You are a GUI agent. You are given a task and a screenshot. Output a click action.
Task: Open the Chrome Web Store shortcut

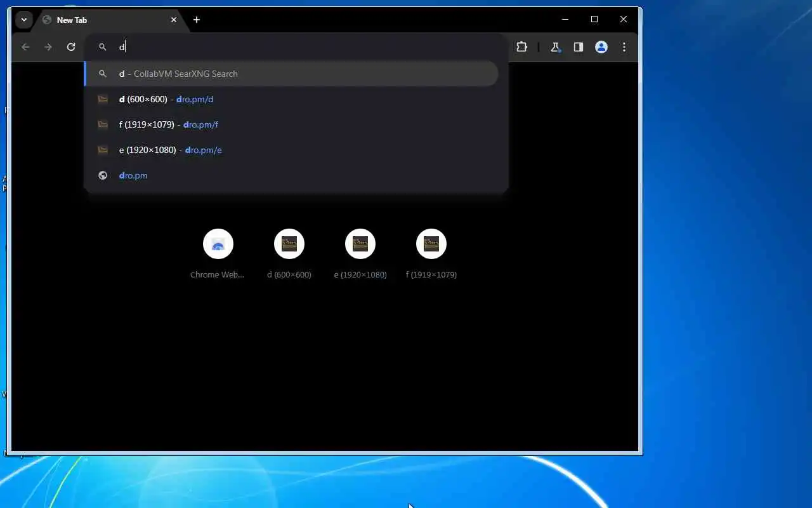[218, 253]
